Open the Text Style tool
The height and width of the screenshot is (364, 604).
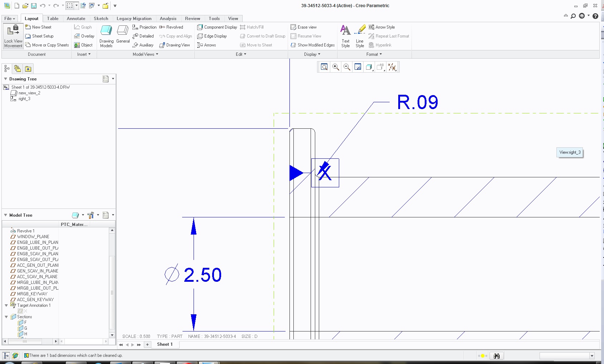click(345, 35)
